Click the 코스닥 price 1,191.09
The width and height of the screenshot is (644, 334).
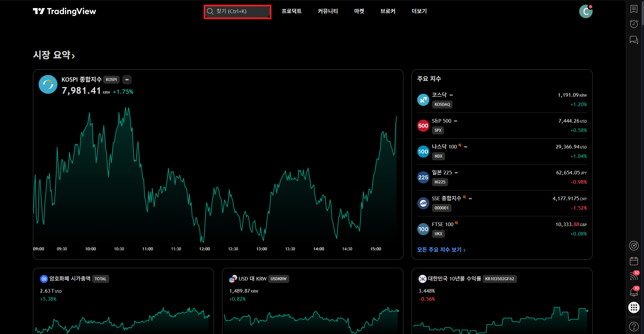tap(568, 95)
